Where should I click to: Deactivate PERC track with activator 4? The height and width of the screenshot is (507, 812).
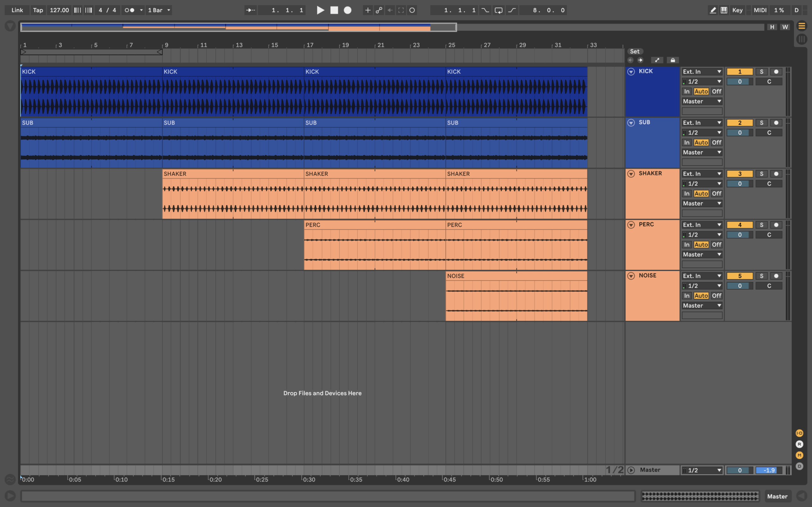point(740,225)
